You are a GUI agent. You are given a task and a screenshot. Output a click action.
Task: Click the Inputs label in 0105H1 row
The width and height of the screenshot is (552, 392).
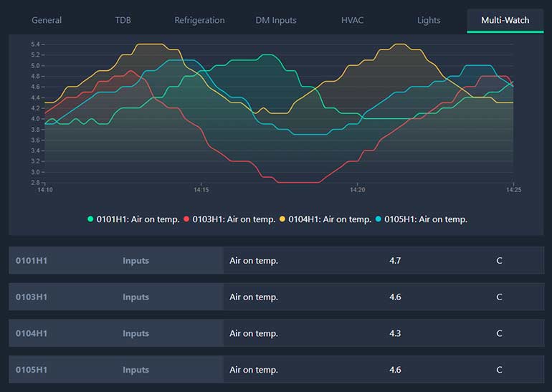coord(135,371)
